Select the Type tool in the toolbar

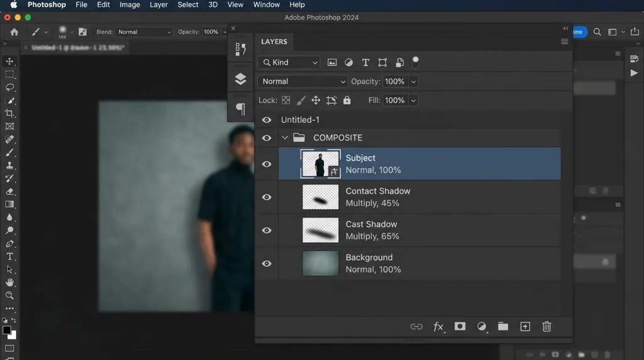(9, 257)
